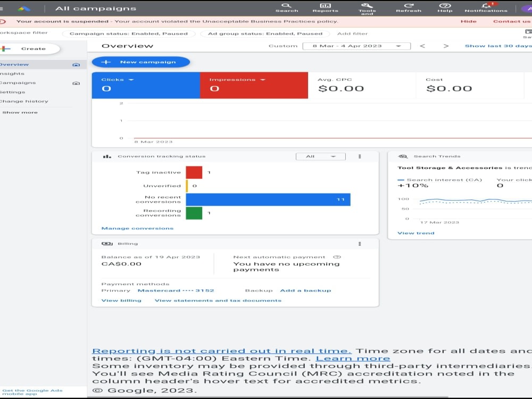Click the Ad group status filter chip
Image resolution: width=532 pixels, height=399 pixels.
[x=265, y=34]
